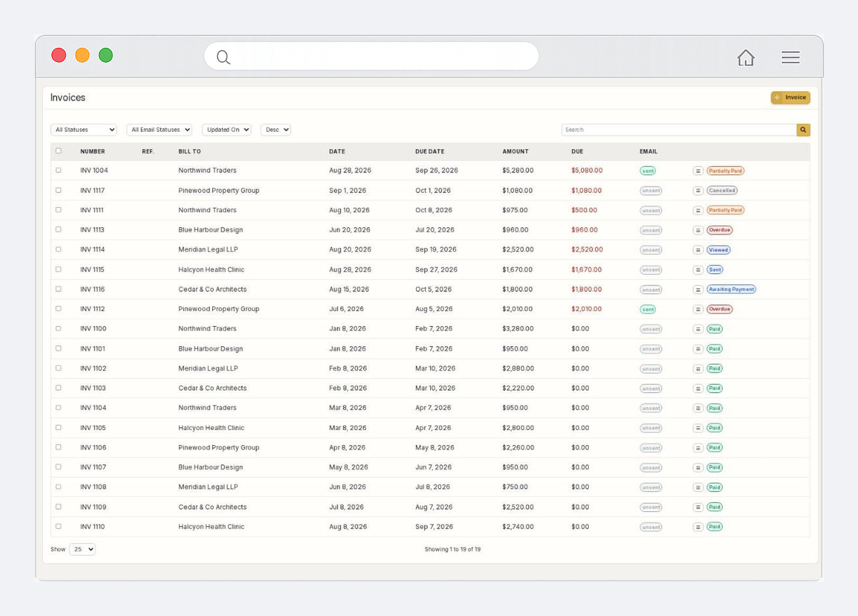Sort by the DUE DATE column header
858x616 pixels.
[x=429, y=152]
